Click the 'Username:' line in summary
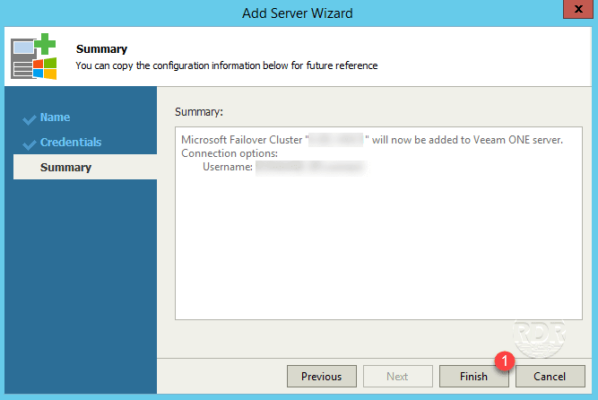598x400 pixels. (284, 167)
